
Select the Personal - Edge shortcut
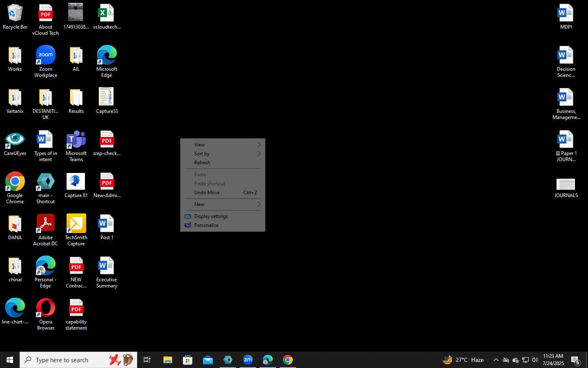(x=46, y=272)
